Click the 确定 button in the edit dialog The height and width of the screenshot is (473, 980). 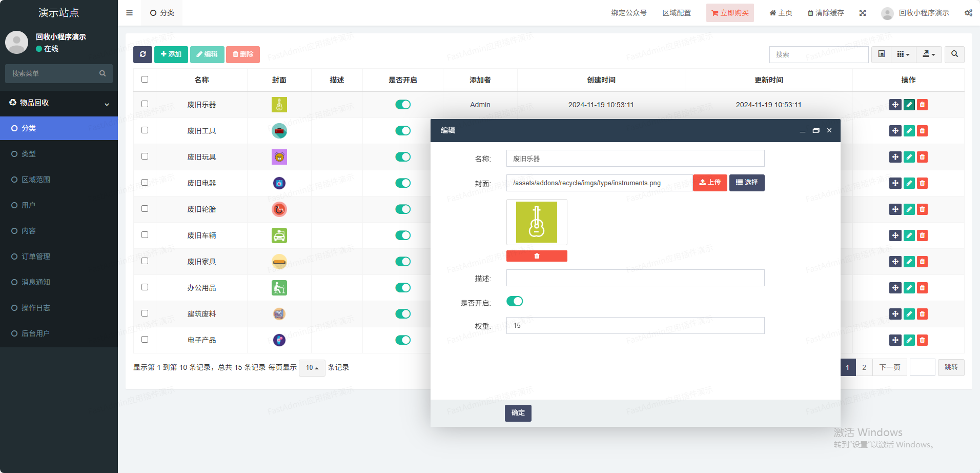click(518, 413)
